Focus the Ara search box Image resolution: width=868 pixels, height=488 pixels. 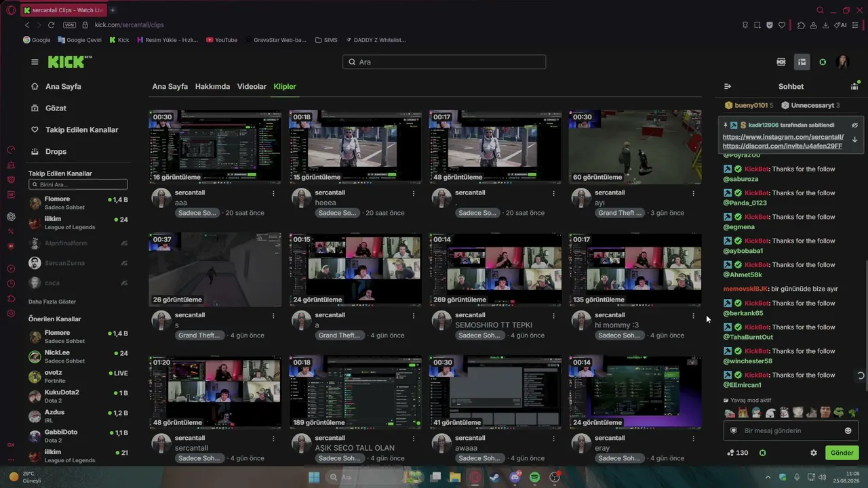coord(444,62)
